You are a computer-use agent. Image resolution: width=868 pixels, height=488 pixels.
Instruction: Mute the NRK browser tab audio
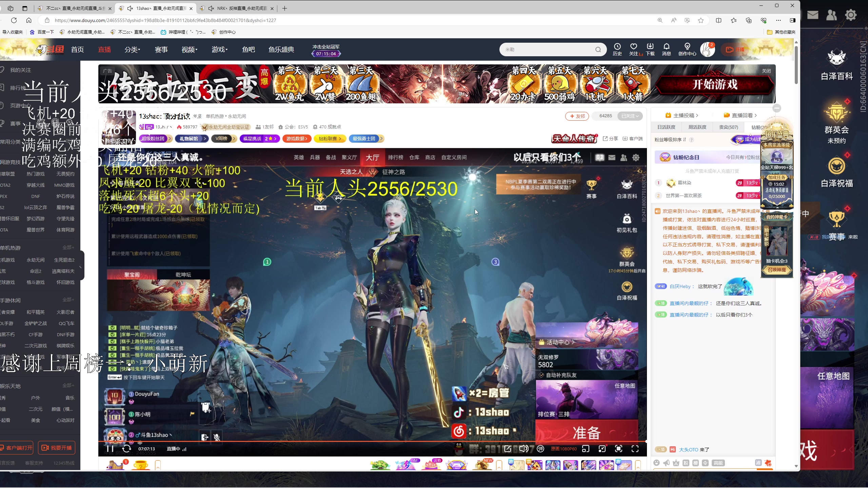211,8
